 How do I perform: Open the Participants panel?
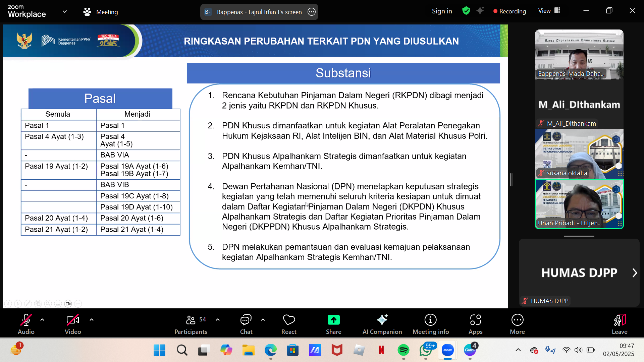[x=191, y=324]
